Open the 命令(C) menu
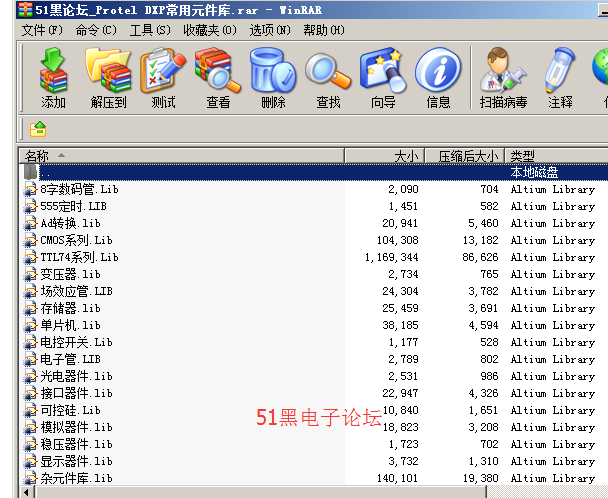 pyautogui.click(x=96, y=30)
